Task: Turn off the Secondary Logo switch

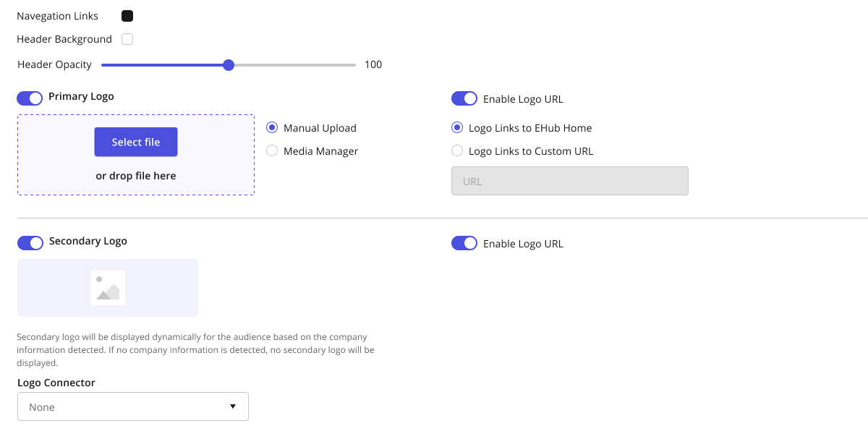Action: (30, 242)
